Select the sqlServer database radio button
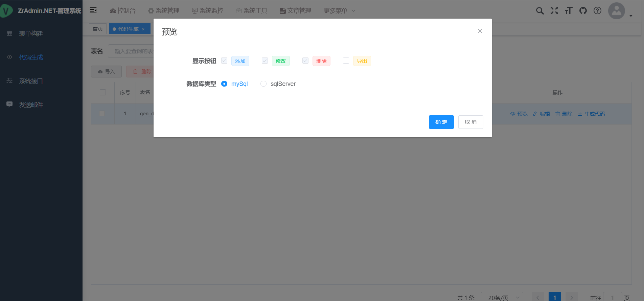The width and height of the screenshot is (644, 301). tap(263, 84)
